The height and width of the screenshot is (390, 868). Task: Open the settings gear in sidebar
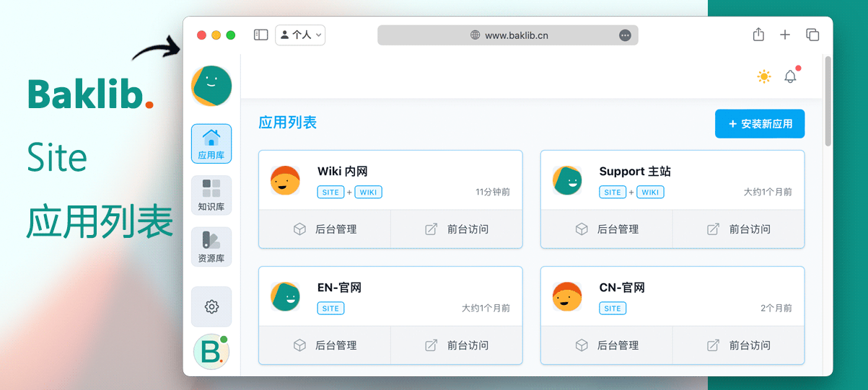[211, 306]
